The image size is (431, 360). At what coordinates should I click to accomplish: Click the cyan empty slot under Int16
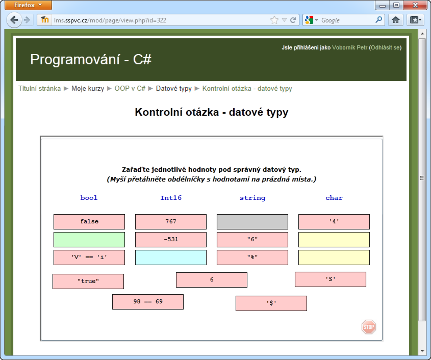(x=171, y=258)
